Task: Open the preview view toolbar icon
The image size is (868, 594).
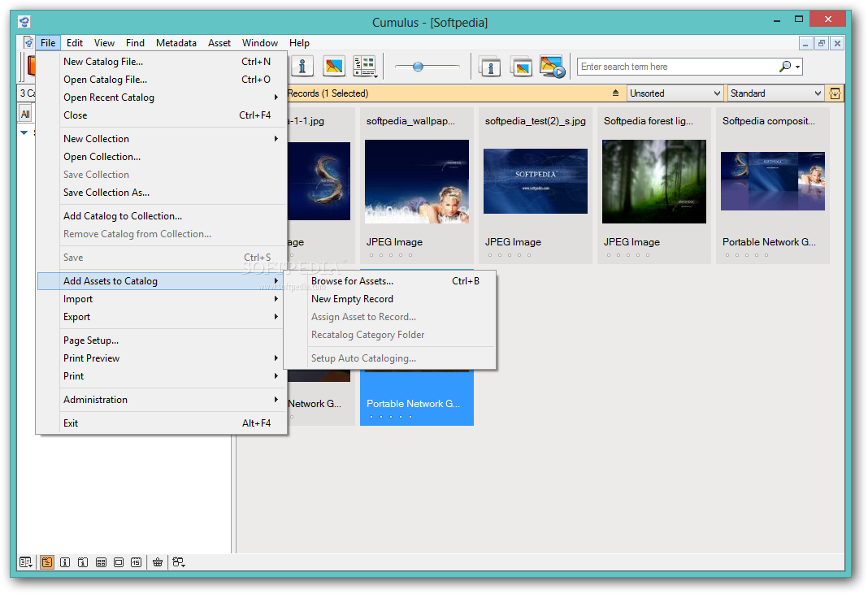Action: [x=334, y=67]
